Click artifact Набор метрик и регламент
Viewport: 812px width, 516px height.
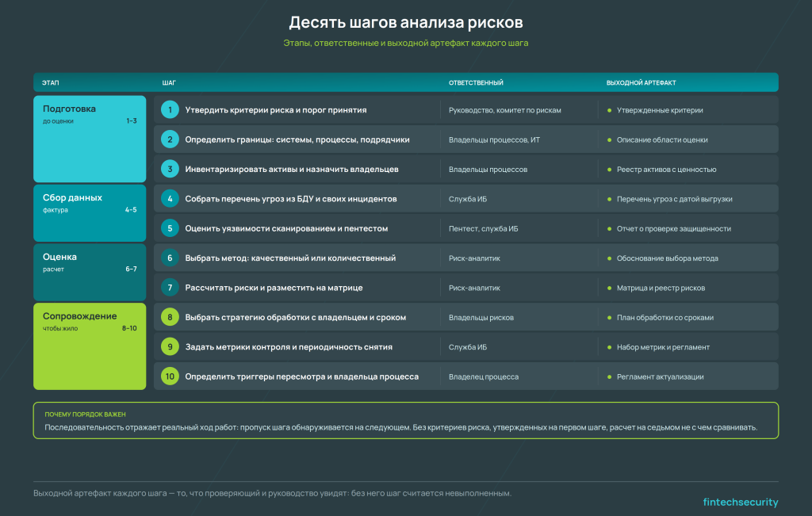[x=663, y=347]
